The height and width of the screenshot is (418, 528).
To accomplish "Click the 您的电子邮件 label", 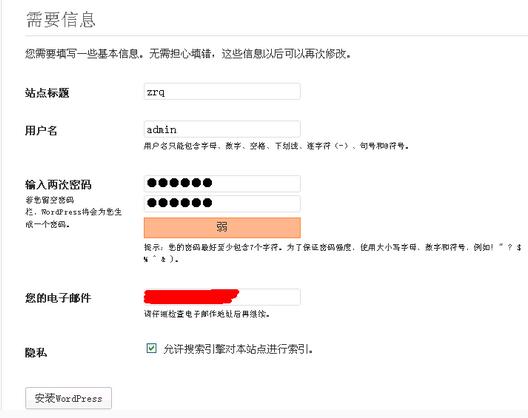I will (x=58, y=298).
